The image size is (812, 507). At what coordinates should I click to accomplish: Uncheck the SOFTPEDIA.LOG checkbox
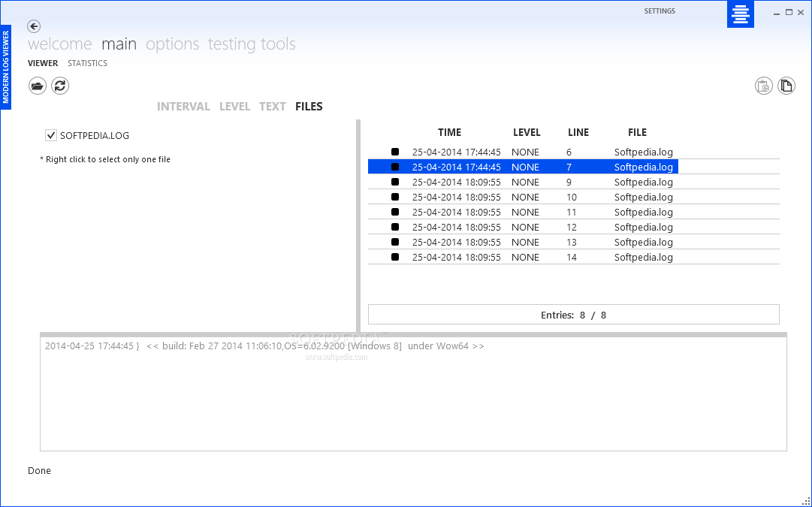[x=51, y=135]
